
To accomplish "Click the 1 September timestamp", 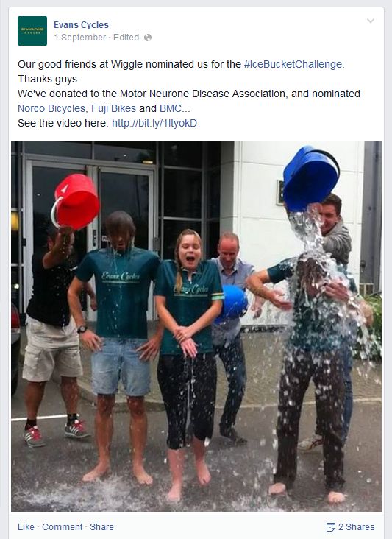I will pos(80,38).
